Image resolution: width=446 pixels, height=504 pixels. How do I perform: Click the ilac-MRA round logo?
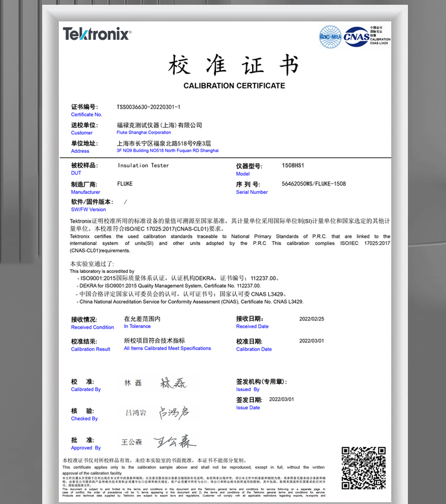330,37
